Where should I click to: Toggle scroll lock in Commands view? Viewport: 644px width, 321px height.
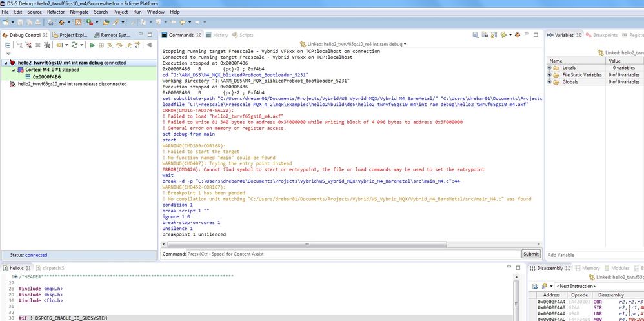494,35
